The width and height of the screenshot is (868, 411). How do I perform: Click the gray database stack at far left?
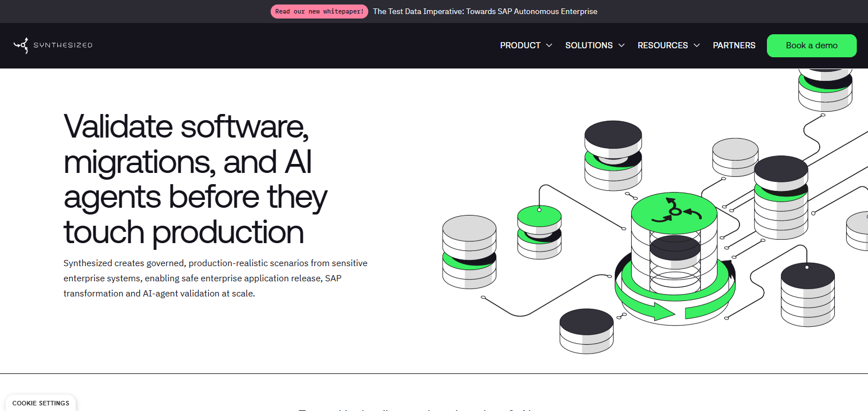point(469,252)
